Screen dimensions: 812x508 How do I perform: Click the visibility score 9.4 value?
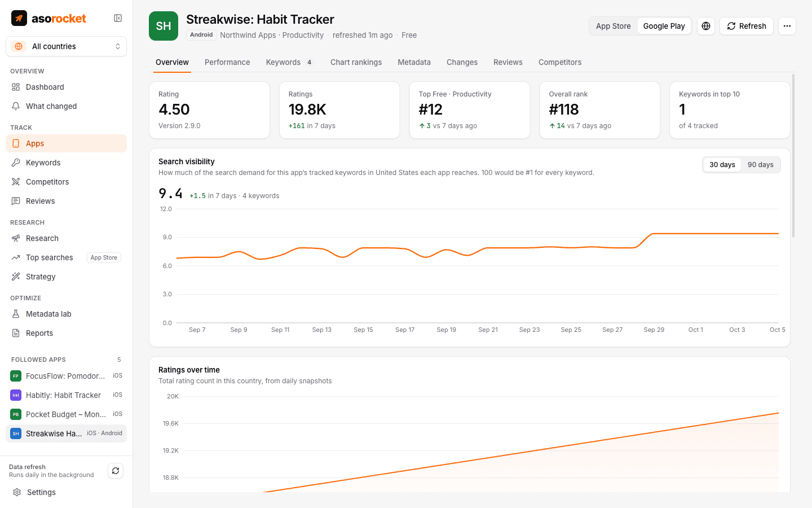click(x=170, y=194)
